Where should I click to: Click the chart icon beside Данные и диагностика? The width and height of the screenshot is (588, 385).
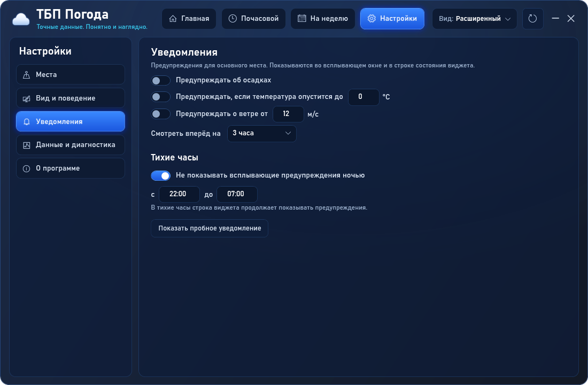tap(26, 145)
